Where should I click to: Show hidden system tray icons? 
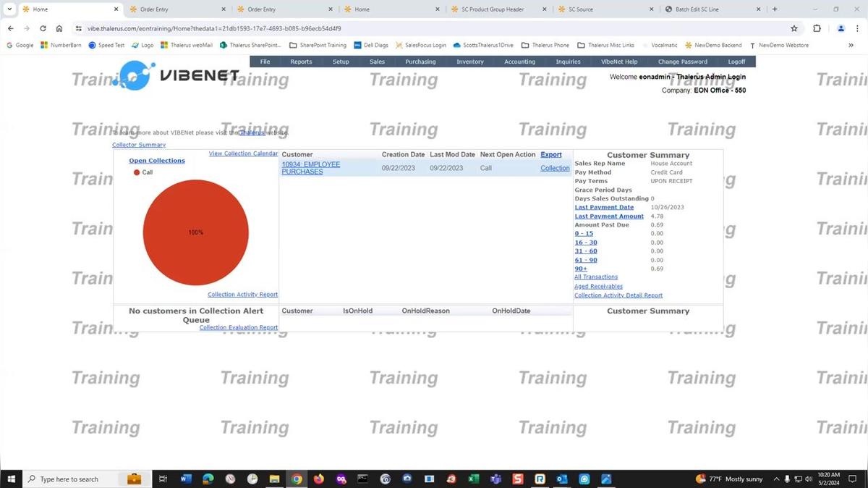pos(776,479)
